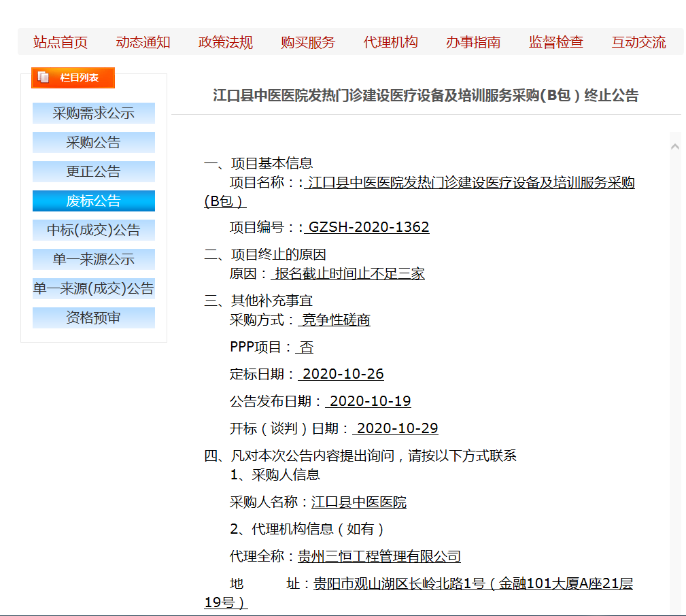Open 更正公告 sidebar category
The height and width of the screenshot is (616, 686).
click(x=94, y=171)
